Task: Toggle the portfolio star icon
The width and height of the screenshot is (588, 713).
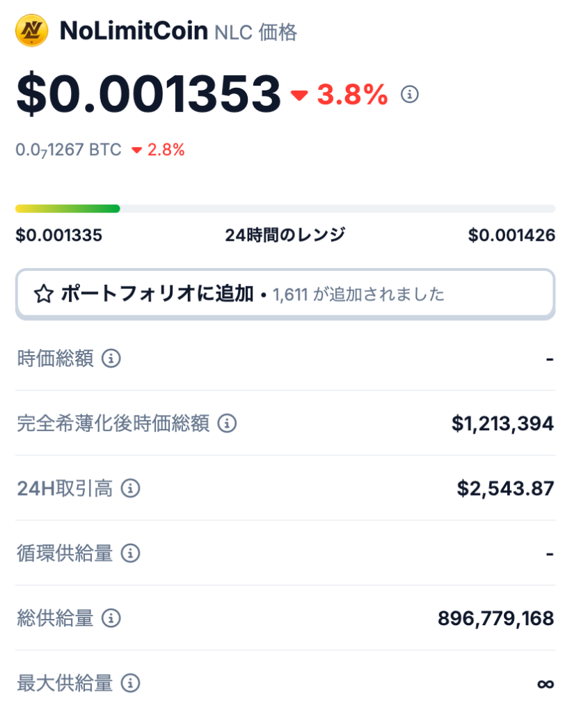Action: tap(44, 294)
